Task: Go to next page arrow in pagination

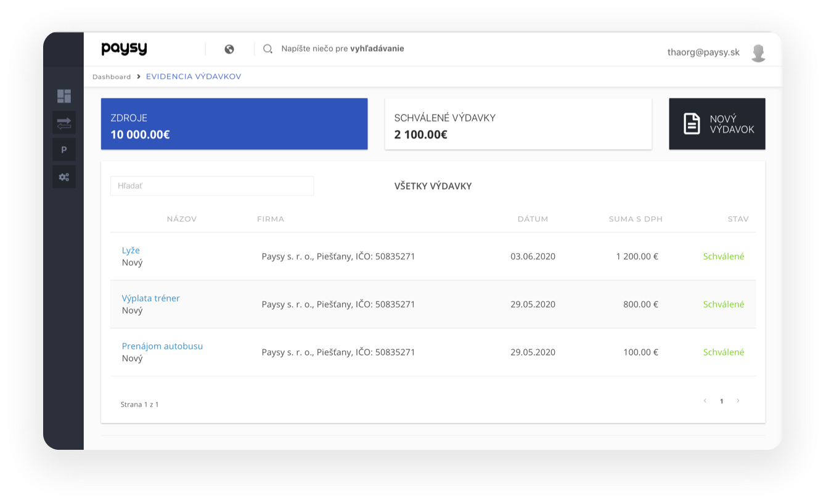Action: pos(738,401)
